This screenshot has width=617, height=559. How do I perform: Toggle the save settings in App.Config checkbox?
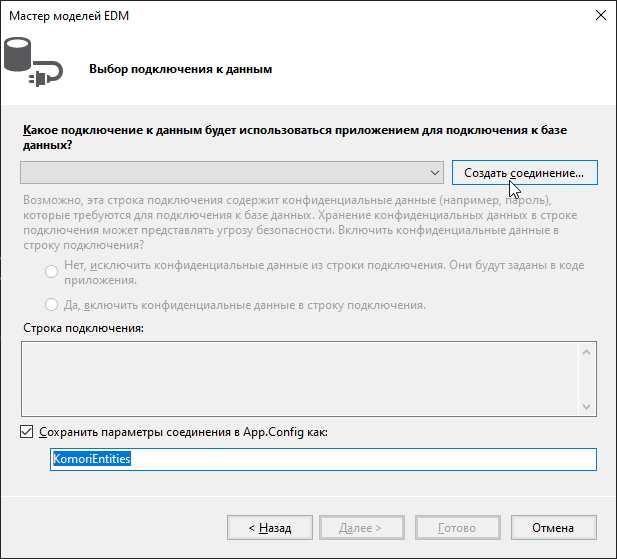tap(27, 432)
